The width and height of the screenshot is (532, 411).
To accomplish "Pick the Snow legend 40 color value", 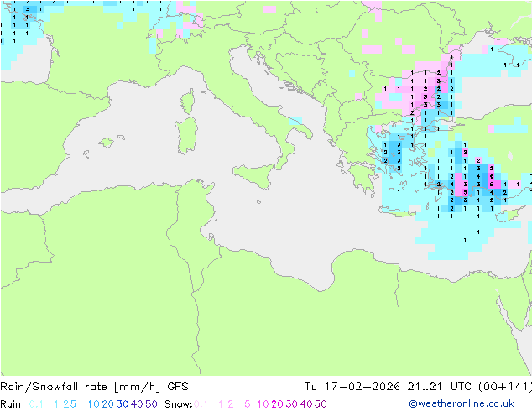I will 306,404.
